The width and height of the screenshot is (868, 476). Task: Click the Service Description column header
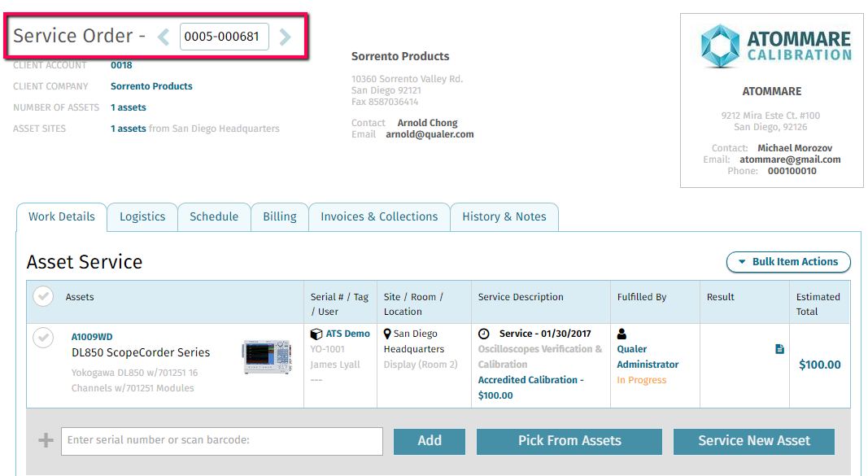(521, 297)
